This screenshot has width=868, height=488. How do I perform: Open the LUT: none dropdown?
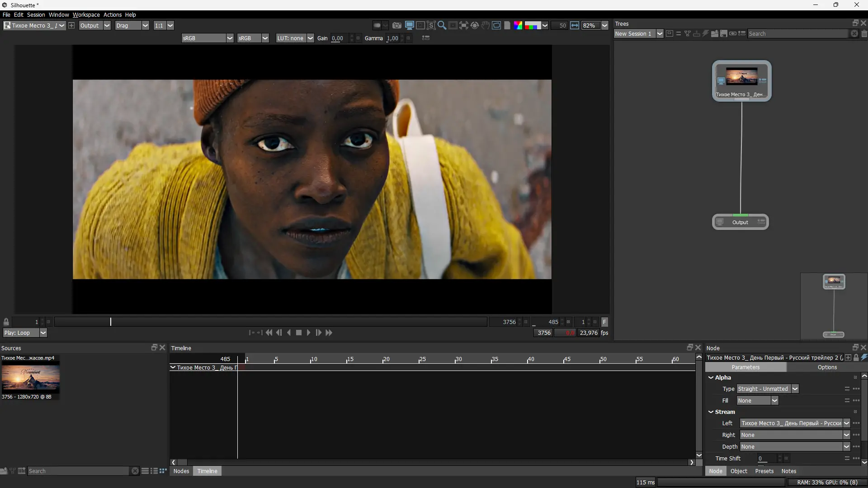(x=295, y=38)
